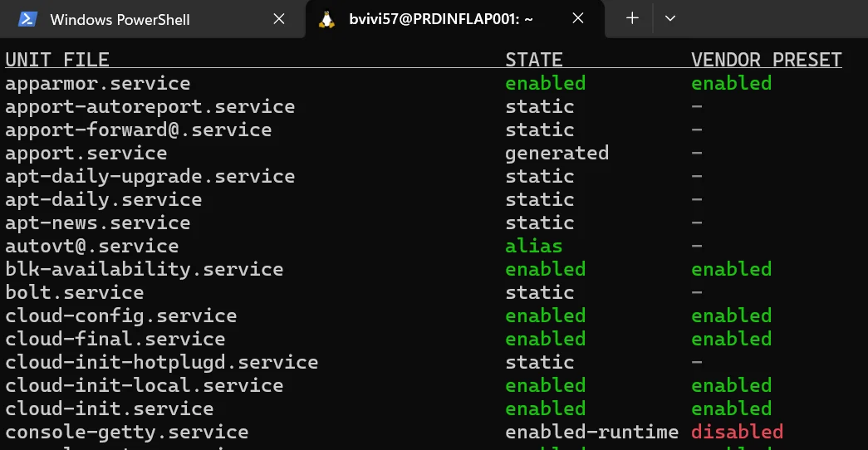Viewport: 868px width, 450px height.
Task: Click the Linux penguin icon in second tab
Action: 326,19
